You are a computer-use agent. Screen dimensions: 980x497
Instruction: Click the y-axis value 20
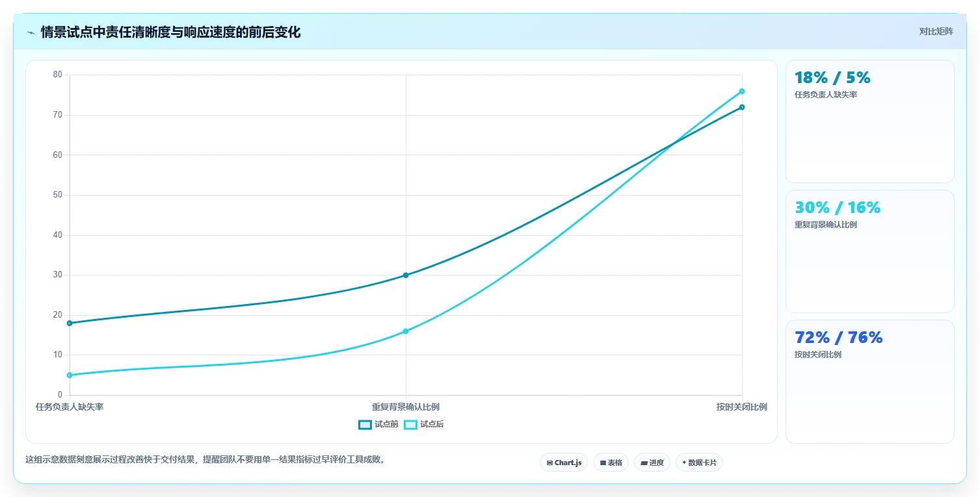(58, 315)
